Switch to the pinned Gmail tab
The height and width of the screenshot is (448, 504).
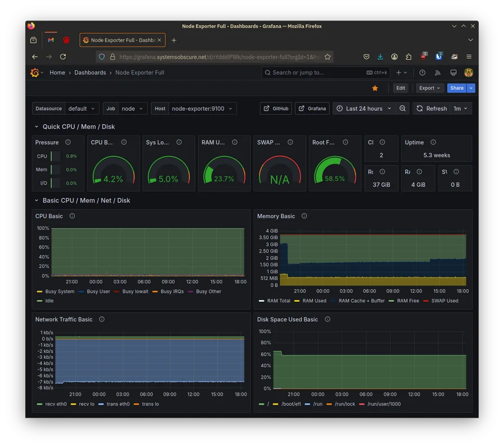(51, 40)
